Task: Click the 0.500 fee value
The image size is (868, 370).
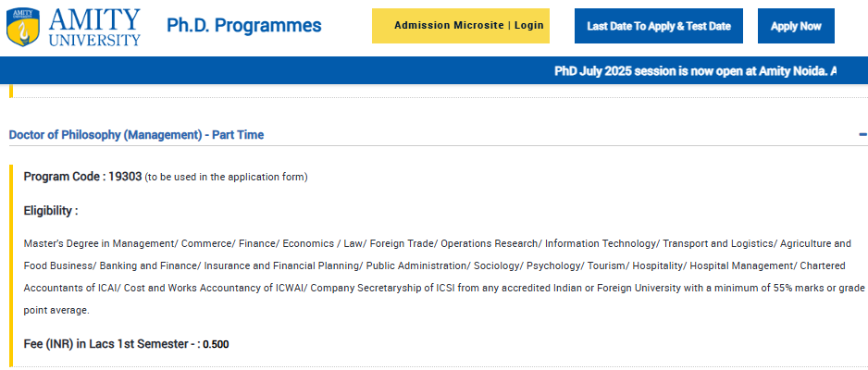Action: [216, 345]
